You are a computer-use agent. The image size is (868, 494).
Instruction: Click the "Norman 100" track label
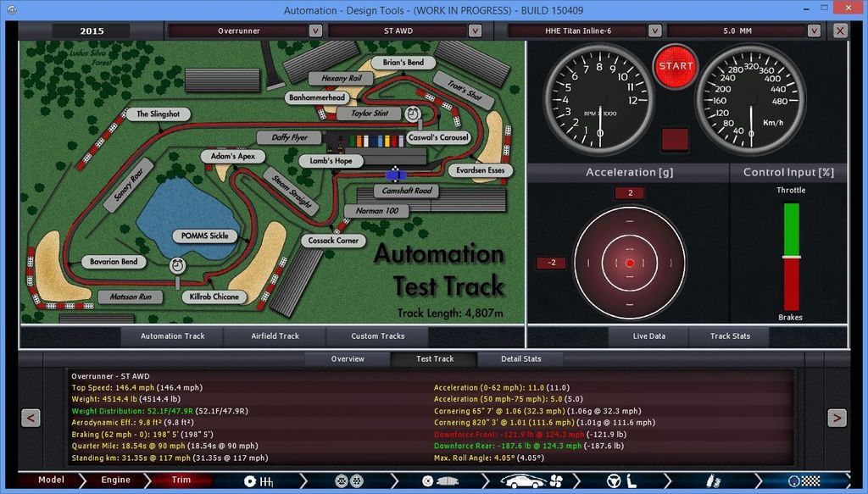377,211
